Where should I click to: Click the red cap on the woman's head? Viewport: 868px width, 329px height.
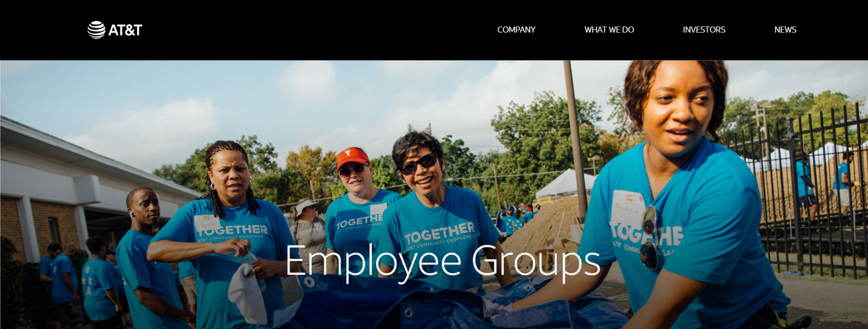352,158
